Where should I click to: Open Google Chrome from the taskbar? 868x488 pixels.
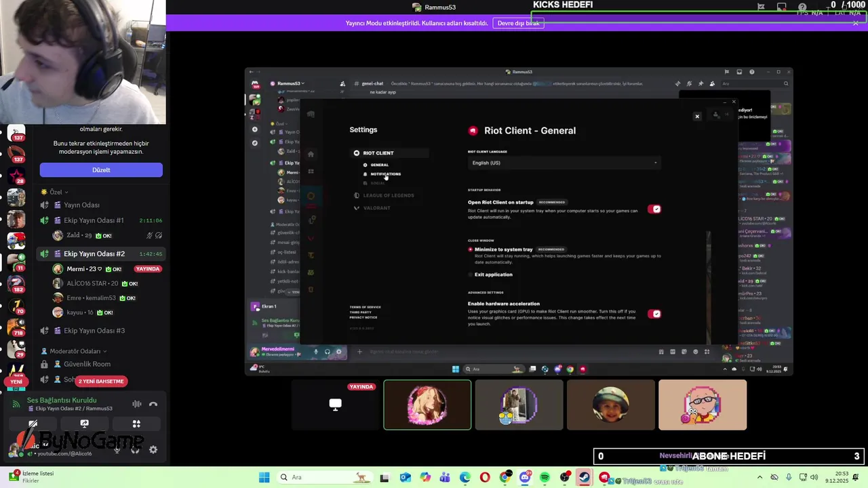tap(505, 477)
